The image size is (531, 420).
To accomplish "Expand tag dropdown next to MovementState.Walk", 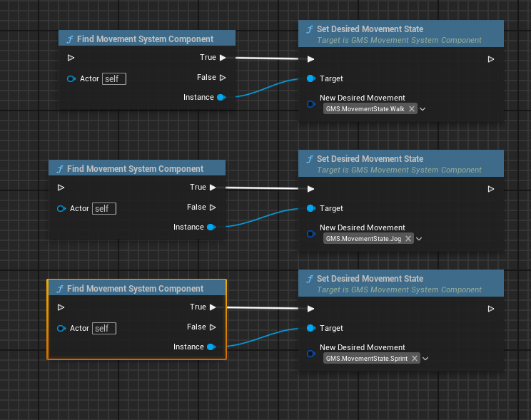I will (423, 109).
